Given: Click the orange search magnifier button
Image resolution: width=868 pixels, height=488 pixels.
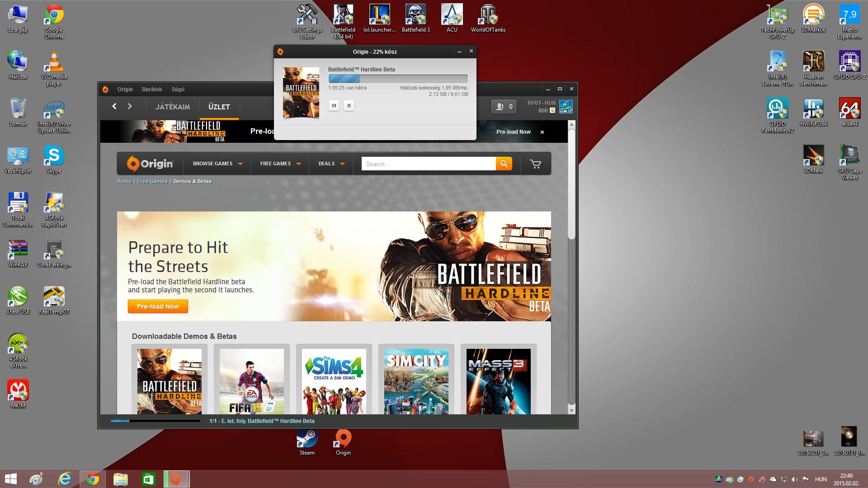Looking at the screenshot, I should pos(504,164).
